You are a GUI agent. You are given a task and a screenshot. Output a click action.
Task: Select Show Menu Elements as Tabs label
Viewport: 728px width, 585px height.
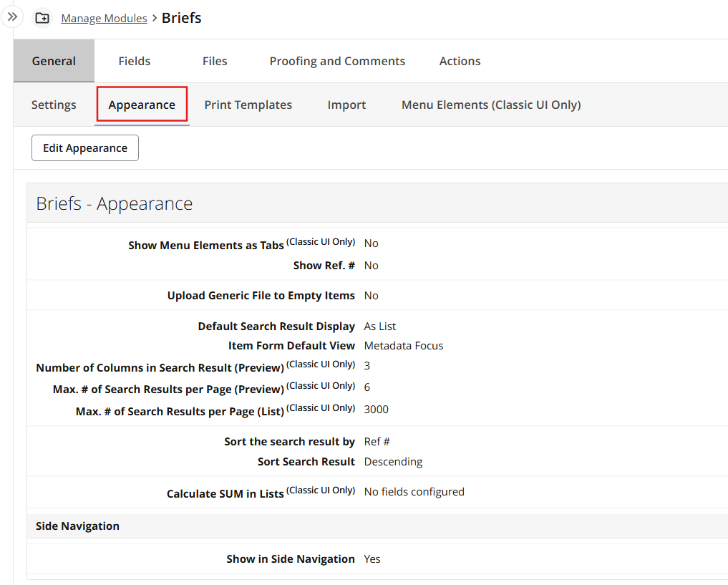point(205,245)
